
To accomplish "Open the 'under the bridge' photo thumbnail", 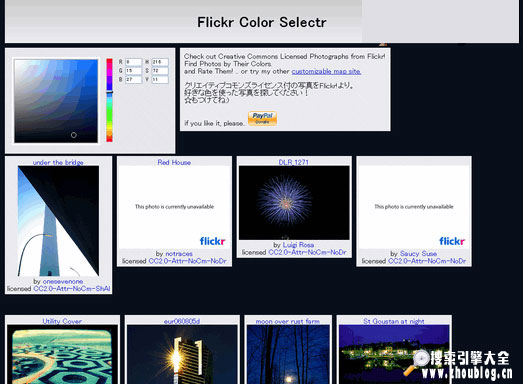I will [58, 221].
